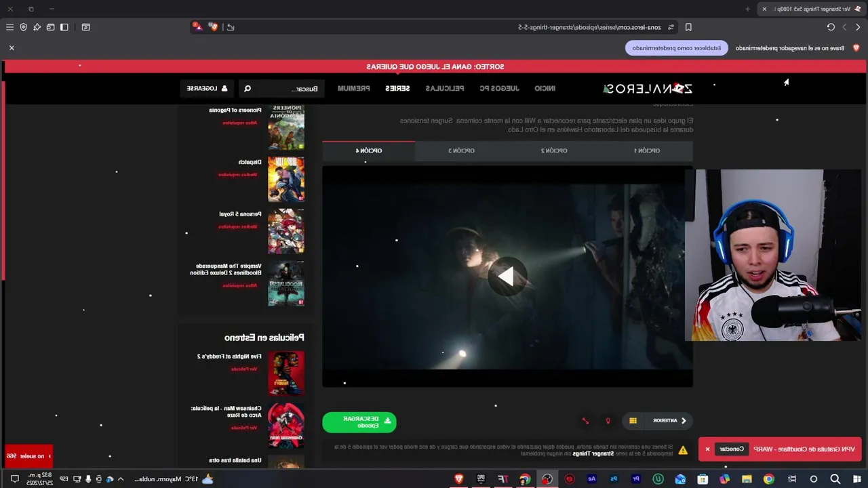Click the address bar URL
Image resolution: width=868 pixels, height=488 pixels.
click(x=589, y=27)
